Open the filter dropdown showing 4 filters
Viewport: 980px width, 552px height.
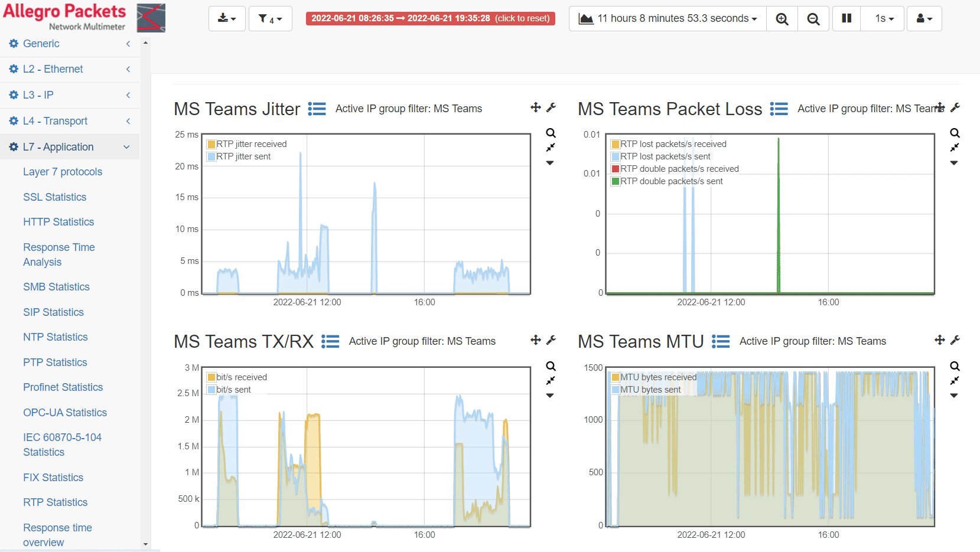point(270,19)
